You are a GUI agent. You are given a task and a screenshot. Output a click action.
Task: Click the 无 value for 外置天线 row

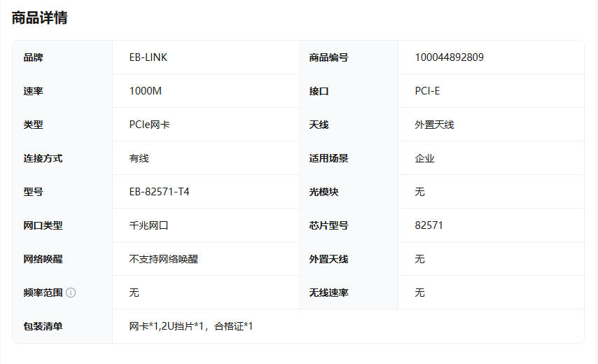[x=419, y=259]
